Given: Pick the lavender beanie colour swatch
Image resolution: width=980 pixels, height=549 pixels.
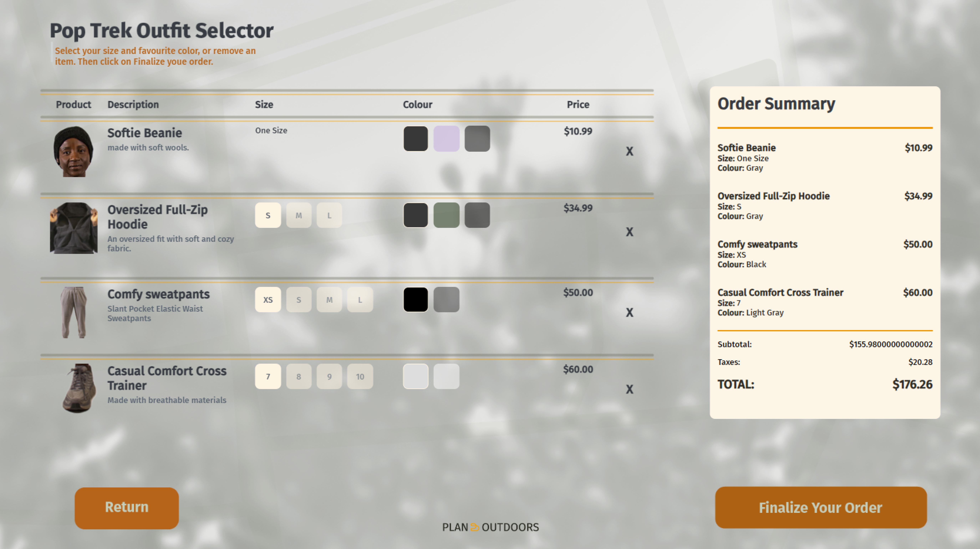Looking at the screenshot, I should coord(446,138).
